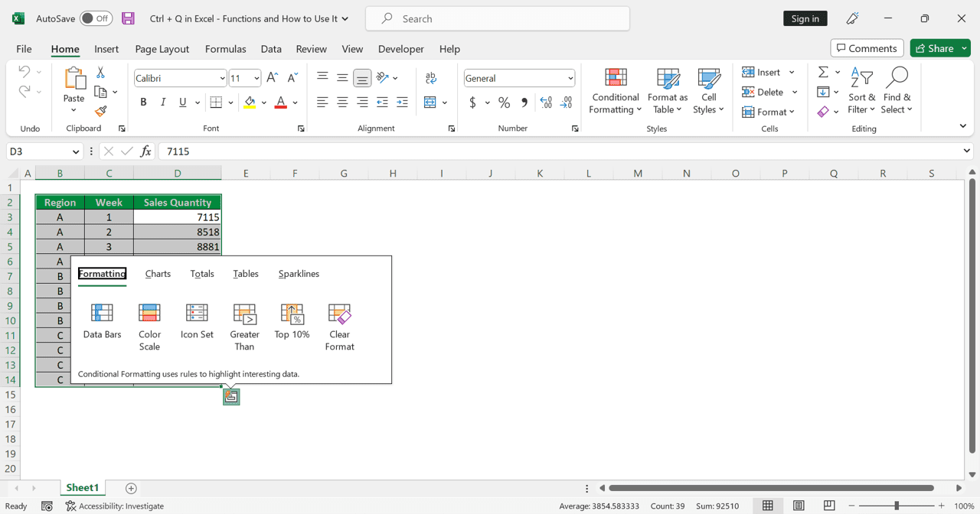Apply the red Font Color
The width and height of the screenshot is (980, 514).
pos(280,102)
